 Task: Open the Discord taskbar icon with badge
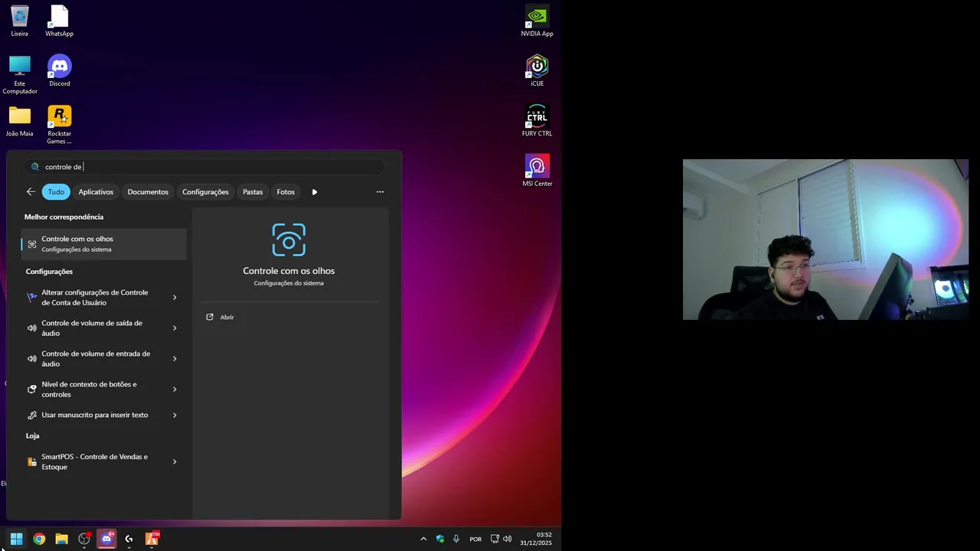106,539
